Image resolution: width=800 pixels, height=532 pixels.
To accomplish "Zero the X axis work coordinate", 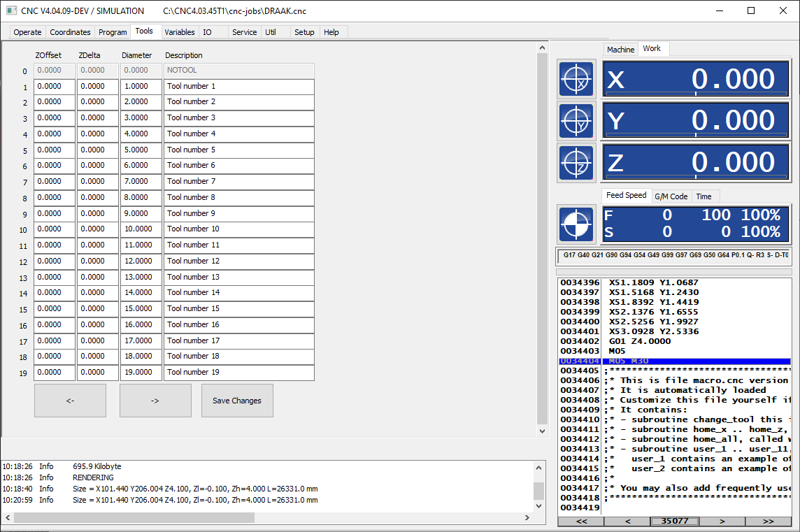I will click(576, 79).
